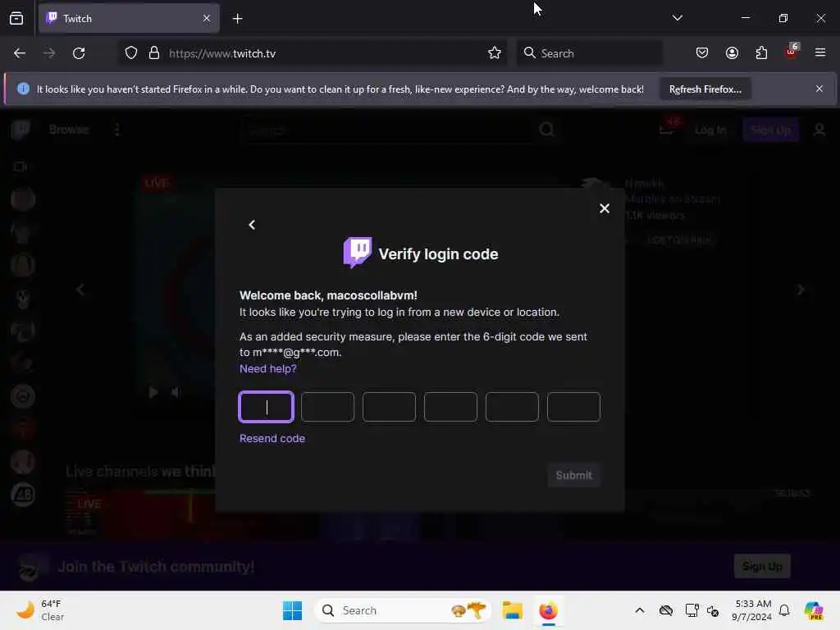Click the info icon in notification bar
This screenshot has width=840, height=630.
pos(23,89)
